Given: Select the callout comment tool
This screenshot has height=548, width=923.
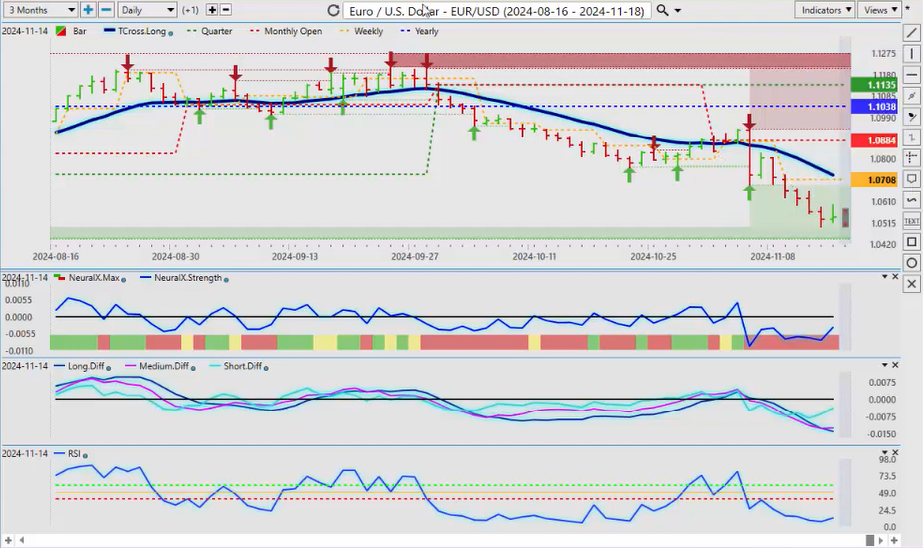Looking at the screenshot, I should (x=911, y=179).
